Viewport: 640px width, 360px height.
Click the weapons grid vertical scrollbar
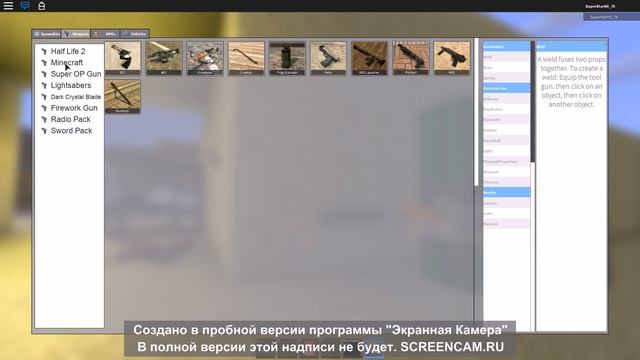click(x=476, y=113)
